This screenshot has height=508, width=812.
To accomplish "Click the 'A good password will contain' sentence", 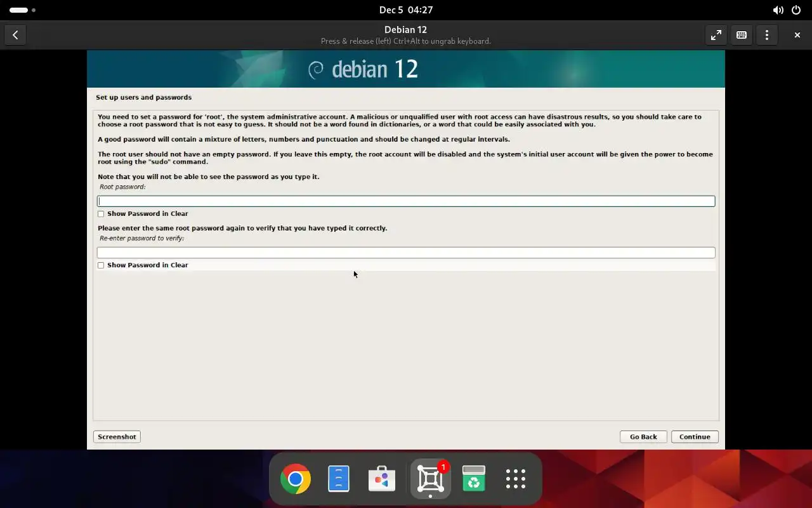I will pyautogui.click(x=304, y=139).
